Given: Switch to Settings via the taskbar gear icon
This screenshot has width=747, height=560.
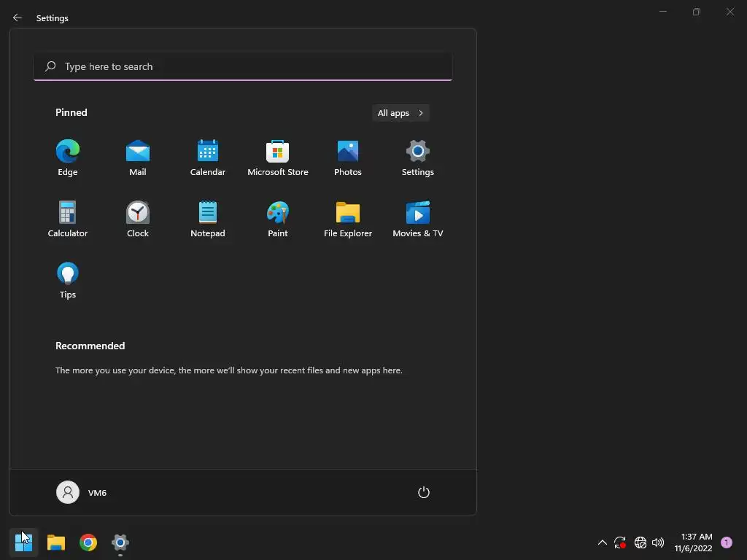Looking at the screenshot, I should tap(120, 542).
